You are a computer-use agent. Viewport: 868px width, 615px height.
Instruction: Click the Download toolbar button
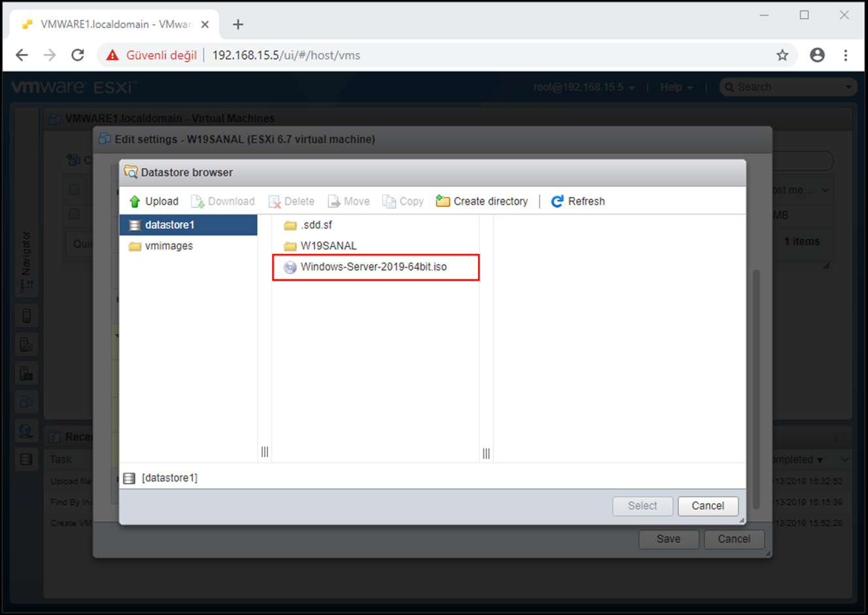pyautogui.click(x=222, y=202)
